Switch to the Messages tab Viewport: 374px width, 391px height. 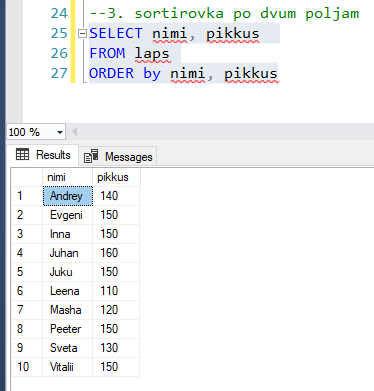pyautogui.click(x=118, y=156)
